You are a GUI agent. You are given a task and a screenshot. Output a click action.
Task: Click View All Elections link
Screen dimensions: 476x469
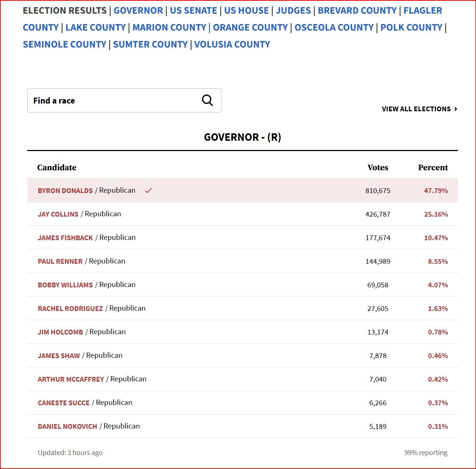click(x=416, y=109)
